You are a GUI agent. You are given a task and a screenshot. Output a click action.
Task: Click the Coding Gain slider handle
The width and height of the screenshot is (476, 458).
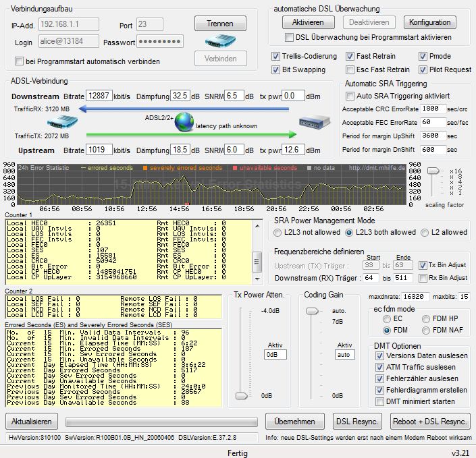click(312, 311)
